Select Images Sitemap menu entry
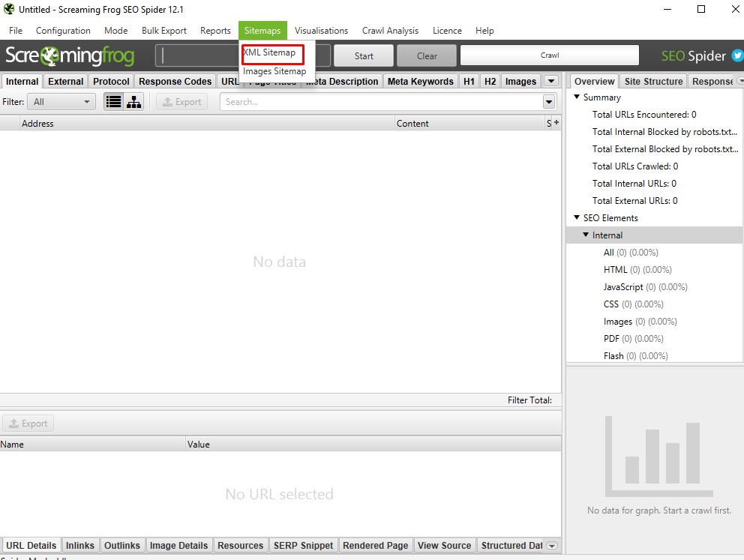 click(x=274, y=71)
